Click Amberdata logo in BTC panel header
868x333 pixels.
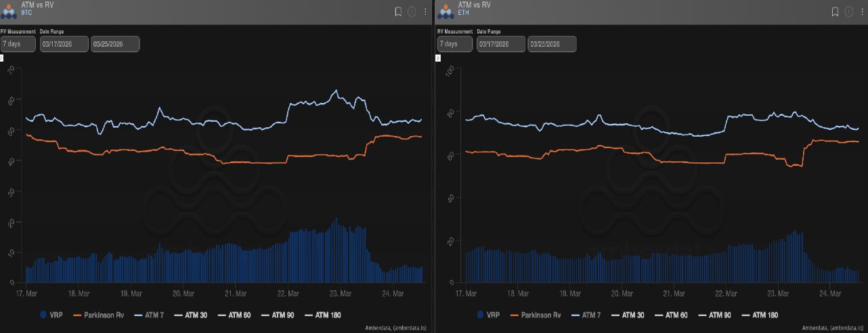(x=10, y=12)
